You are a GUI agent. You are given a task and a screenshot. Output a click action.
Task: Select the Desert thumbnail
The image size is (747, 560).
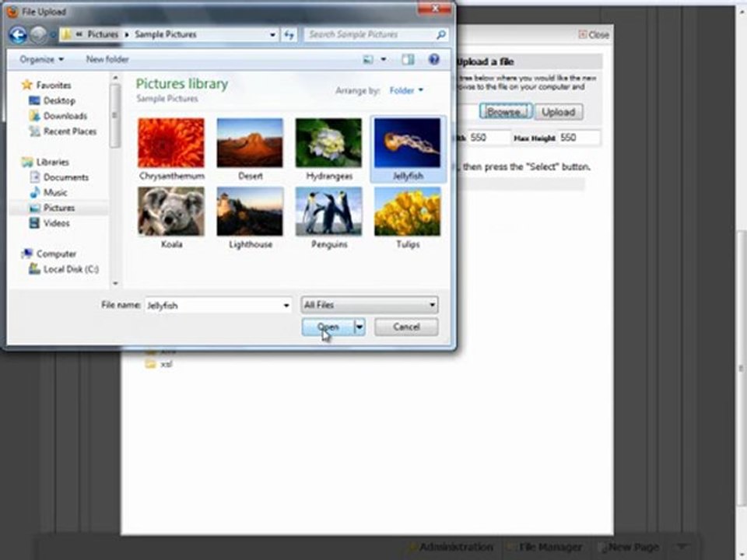(x=250, y=143)
